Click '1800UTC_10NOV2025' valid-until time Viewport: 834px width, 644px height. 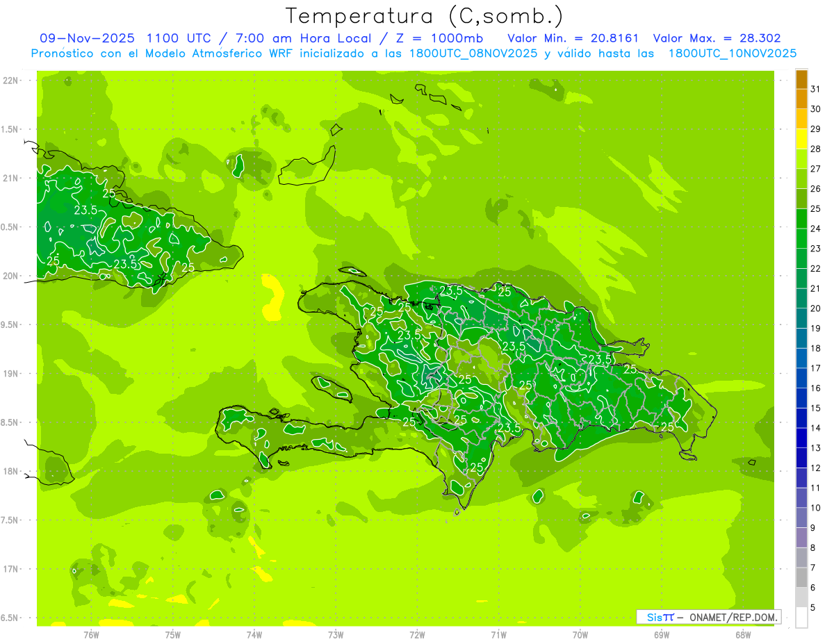(x=732, y=53)
